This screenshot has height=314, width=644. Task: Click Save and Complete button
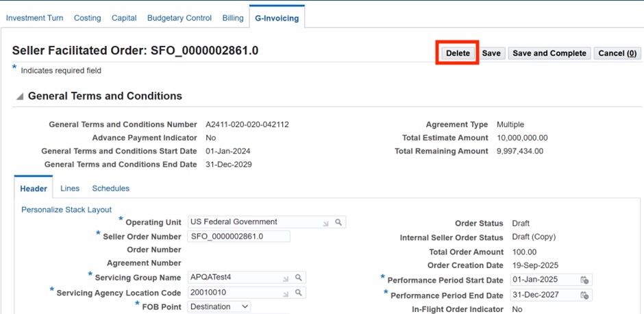(549, 53)
